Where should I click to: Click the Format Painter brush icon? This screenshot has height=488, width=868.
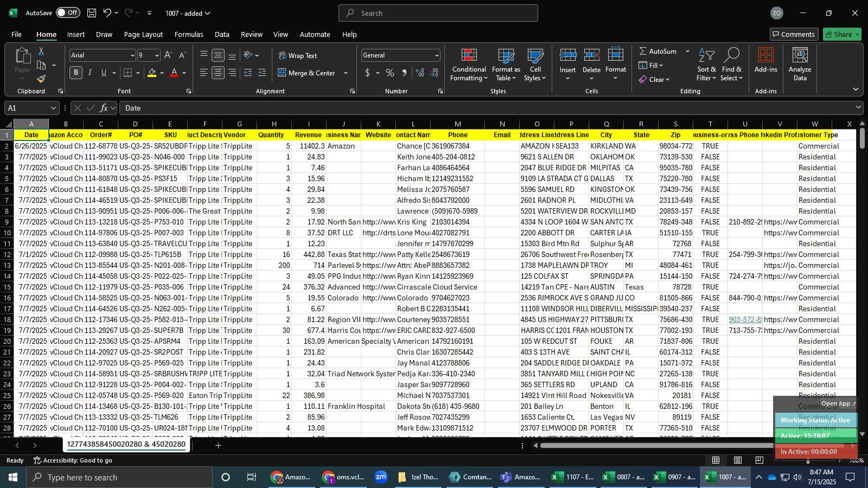click(x=41, y=79)
